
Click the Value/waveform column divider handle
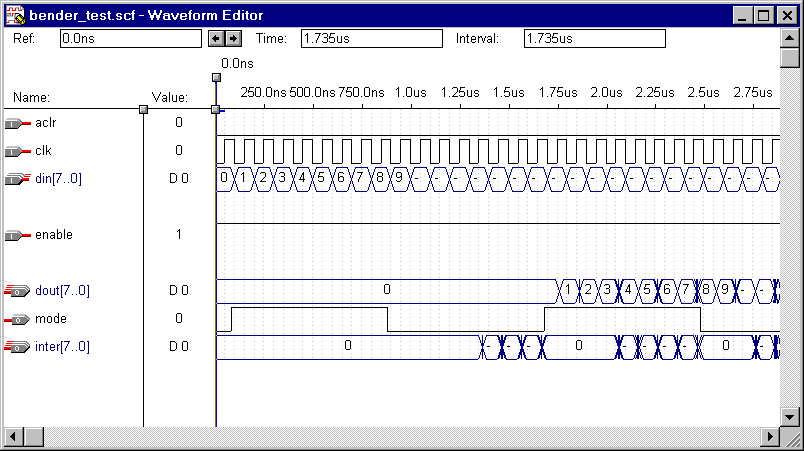pyautogui.click(x=216, y=109)
